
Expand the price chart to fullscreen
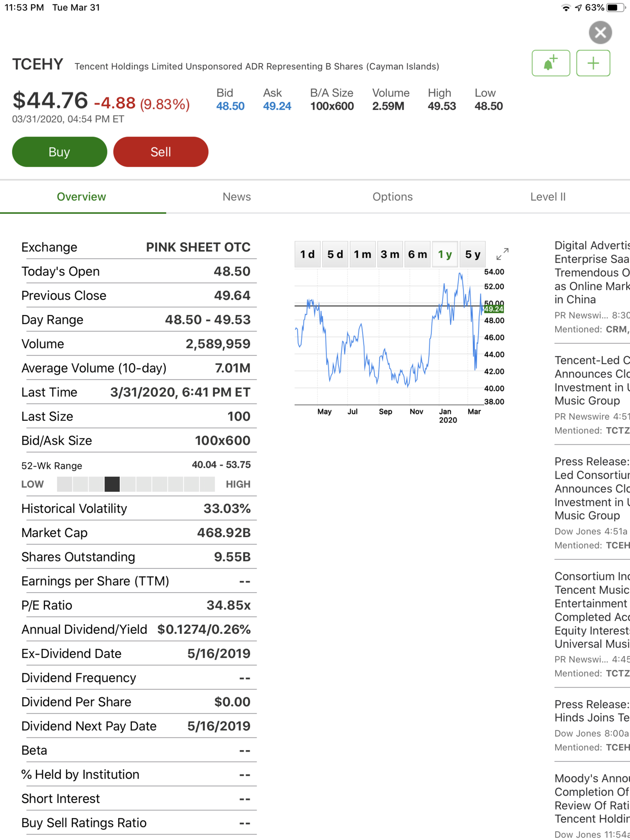pyautogui.click(x=502, y=254)
